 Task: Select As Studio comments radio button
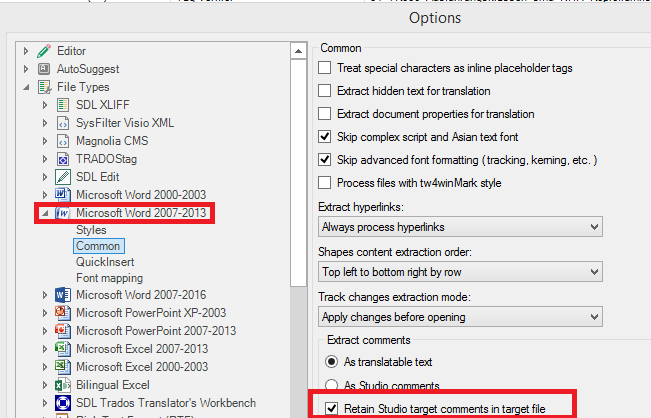[331, 385]
